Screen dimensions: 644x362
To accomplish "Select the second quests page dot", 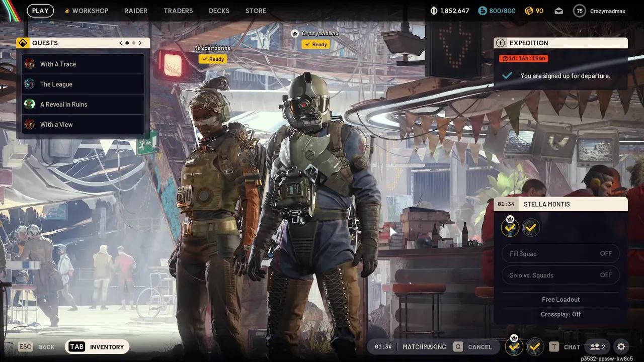I will coord(134,43).
